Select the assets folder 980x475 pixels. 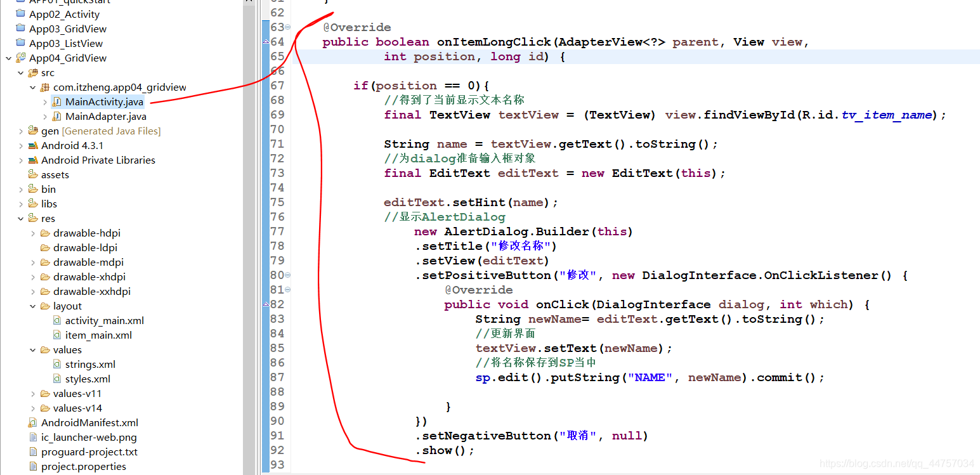55,174
